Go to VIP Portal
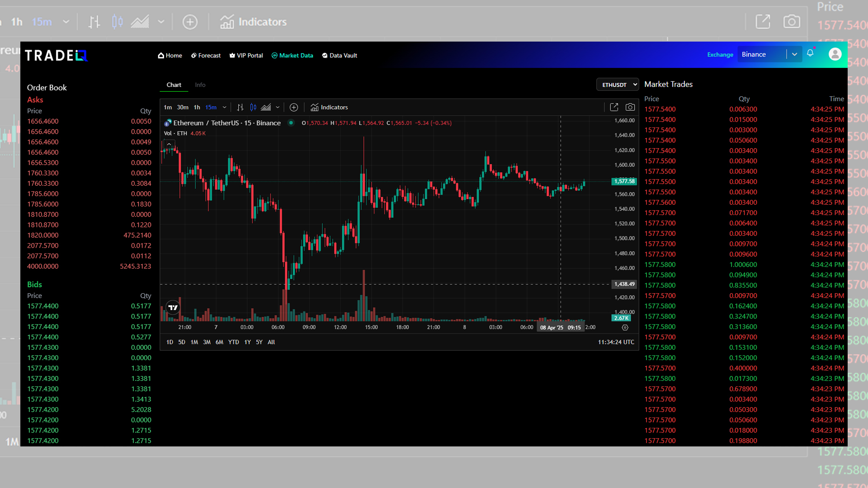 (246, 56)
